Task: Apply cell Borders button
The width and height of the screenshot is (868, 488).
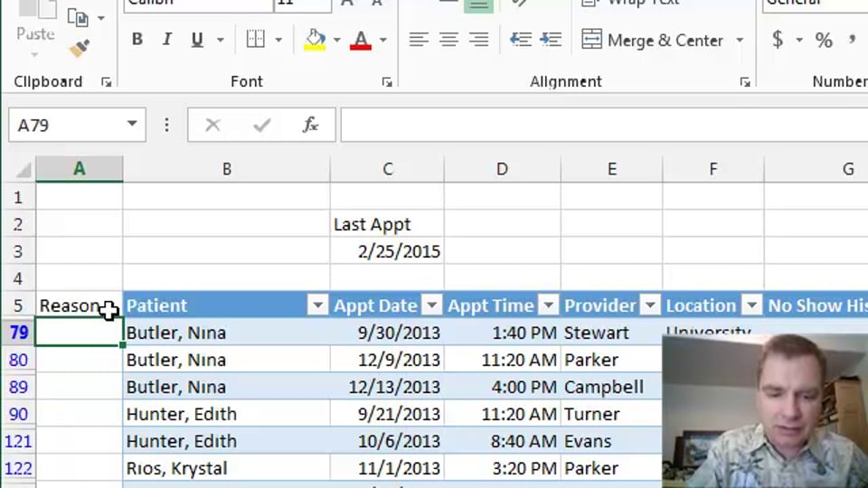Action: pyautogui.click(x=256, y=39)
